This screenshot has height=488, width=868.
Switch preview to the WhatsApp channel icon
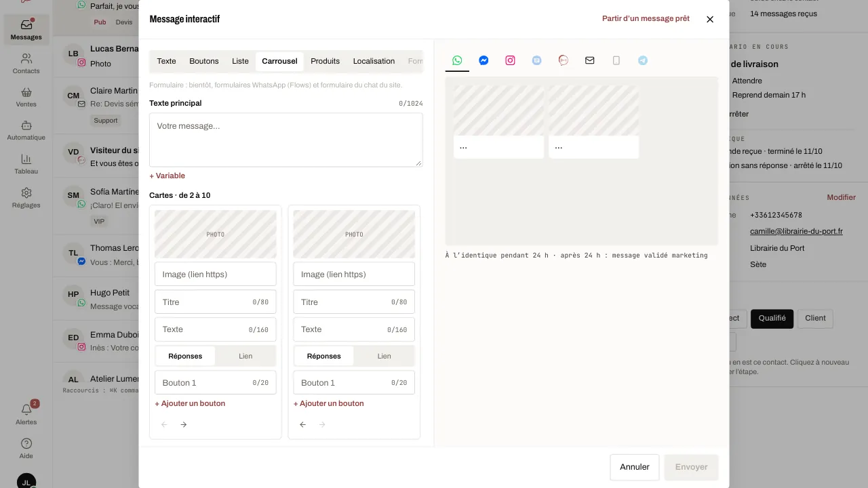457,60
